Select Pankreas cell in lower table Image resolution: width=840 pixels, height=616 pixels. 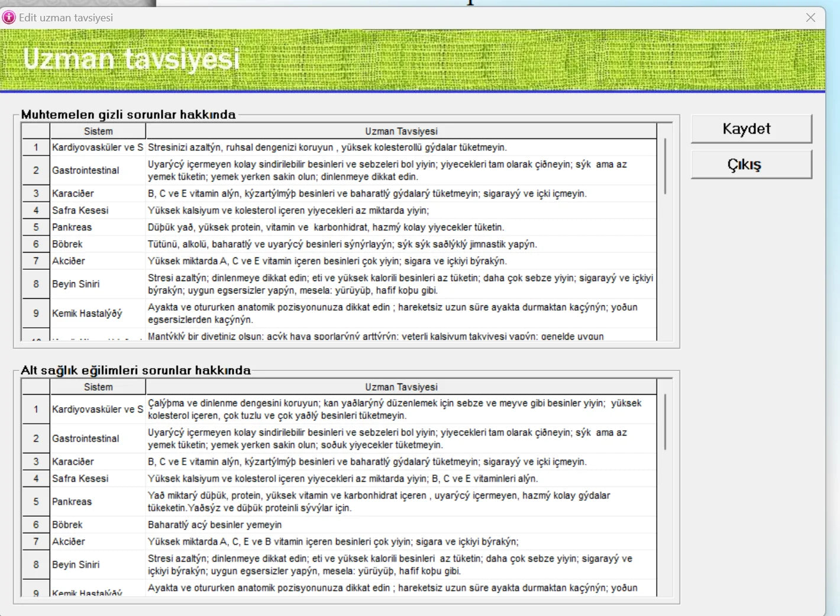coord(98,502)
